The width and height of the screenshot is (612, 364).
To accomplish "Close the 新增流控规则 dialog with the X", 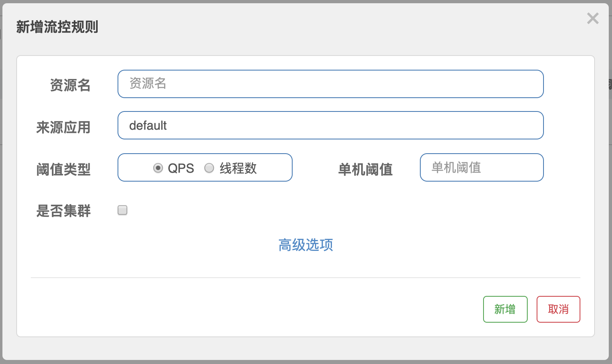I will click(x=593, y=18).
